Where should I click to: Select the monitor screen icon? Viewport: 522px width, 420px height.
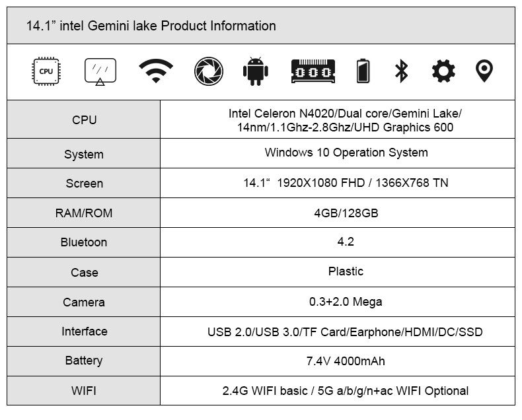pos(100,72)
